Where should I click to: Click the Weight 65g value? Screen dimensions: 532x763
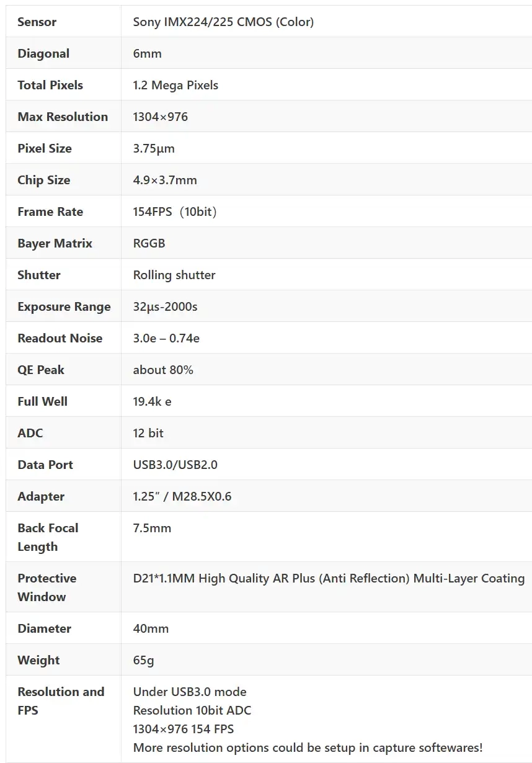[143, 661]
